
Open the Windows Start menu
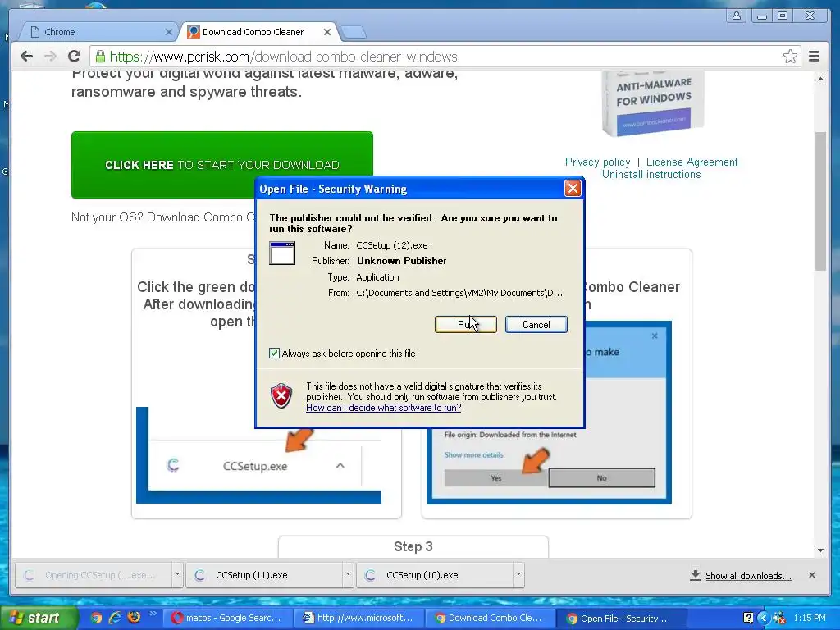pyautogui.click(x=39, y=619)
